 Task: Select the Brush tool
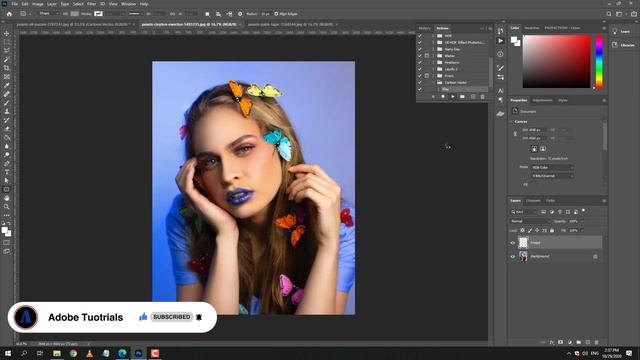(7, 103)
